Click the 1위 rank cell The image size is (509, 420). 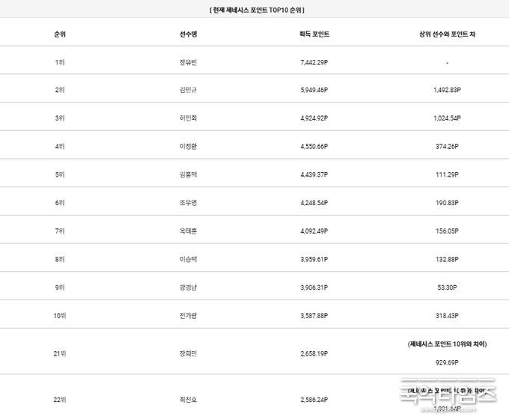pos(60,62)
